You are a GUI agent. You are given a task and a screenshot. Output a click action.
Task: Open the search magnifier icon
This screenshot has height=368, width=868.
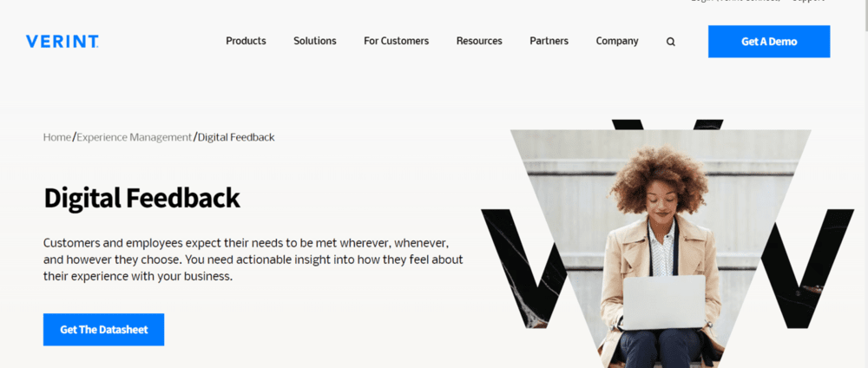pos(670,42)
